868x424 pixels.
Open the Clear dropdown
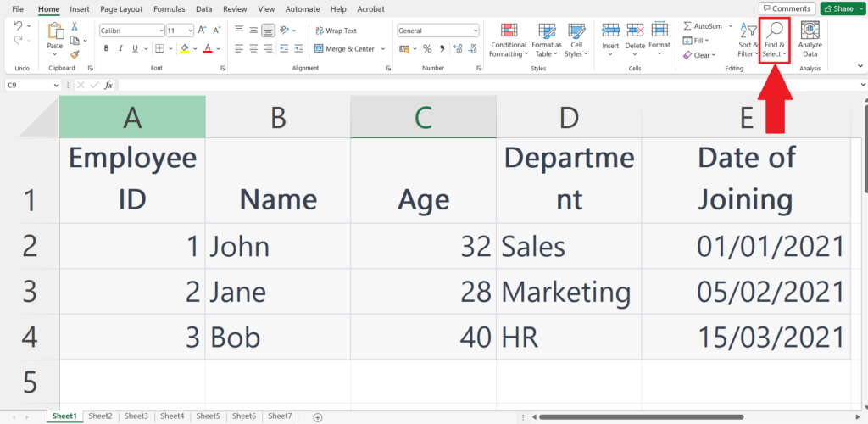coord(698,55)
